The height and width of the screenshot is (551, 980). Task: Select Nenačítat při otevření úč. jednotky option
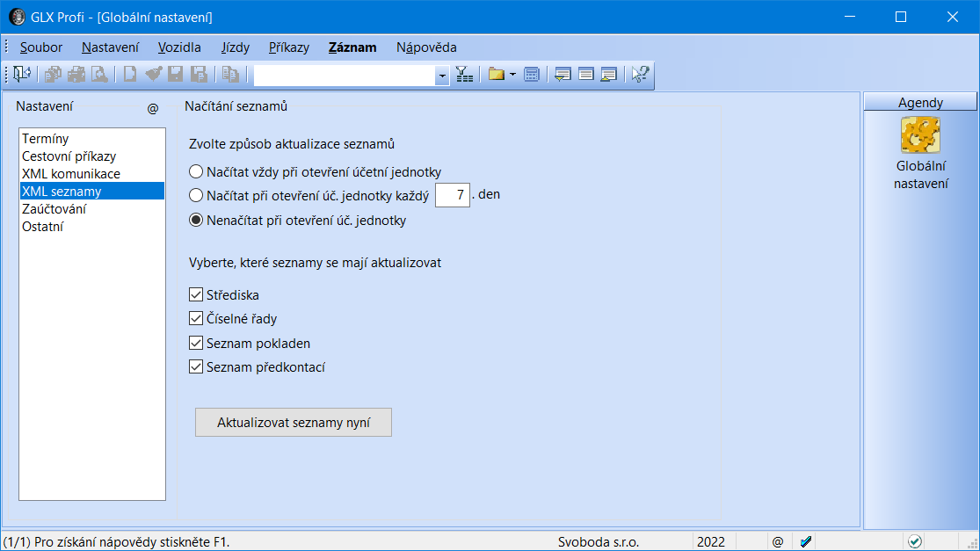point(196,220)
